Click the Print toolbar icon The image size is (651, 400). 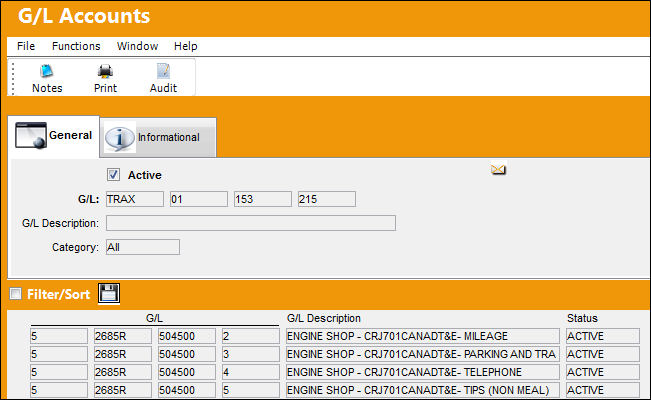pyautogui.click(x=105, y=71)
